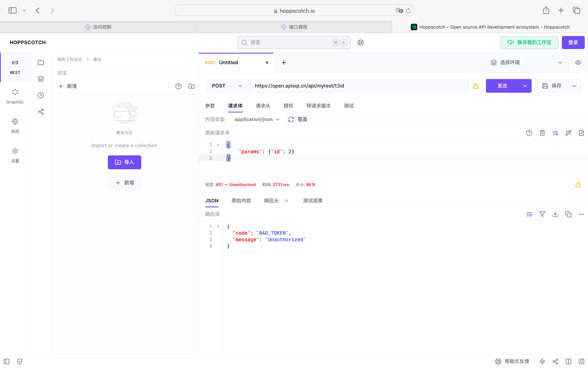This screenshot has width=588, height=368.
Task: Click the 导入 import button
Action: point(125,162)
